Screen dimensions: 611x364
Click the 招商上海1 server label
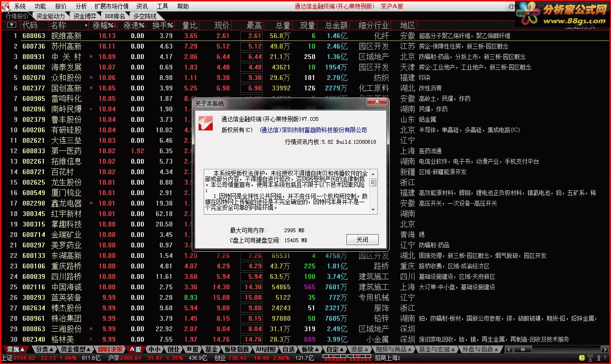coord(387,358)
